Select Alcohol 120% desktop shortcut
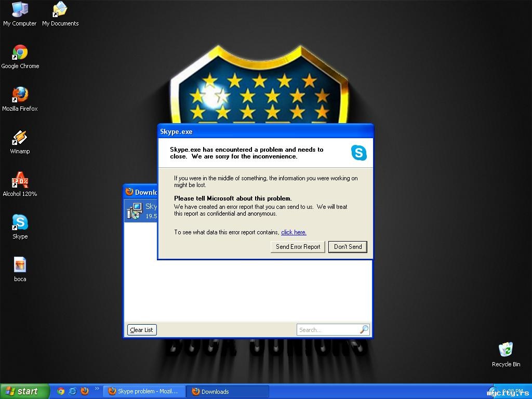Image resolution: width=532 pixels, height=399 pixels. point(20,184)
